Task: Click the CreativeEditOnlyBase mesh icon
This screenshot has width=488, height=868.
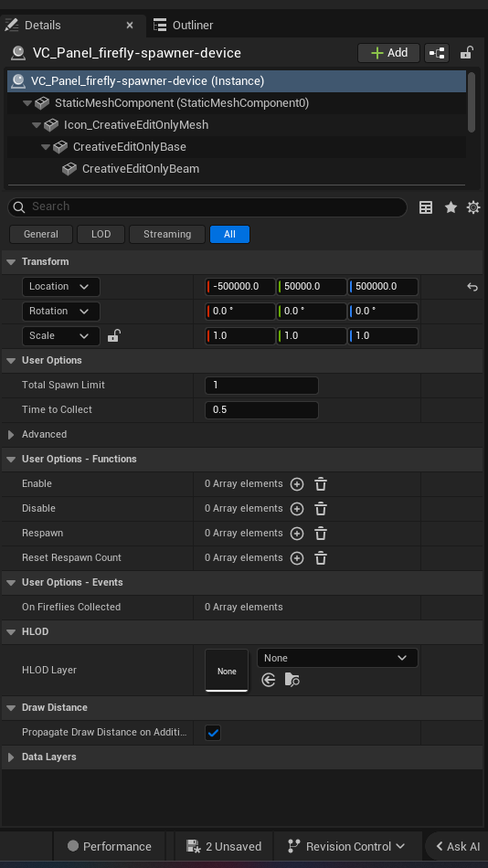Action: coord(59,147)
